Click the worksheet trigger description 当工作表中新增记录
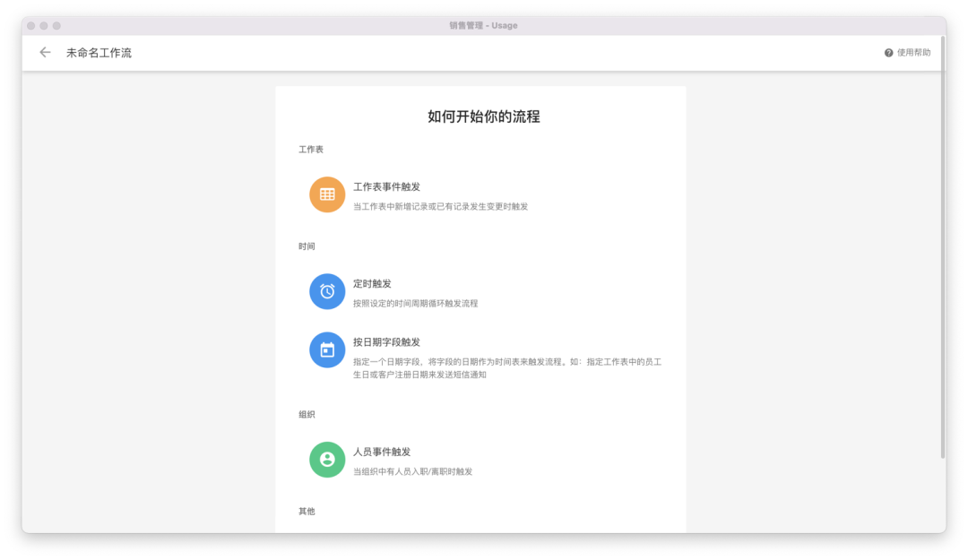Screen dimensions: 968x560 tap(440, 206)
